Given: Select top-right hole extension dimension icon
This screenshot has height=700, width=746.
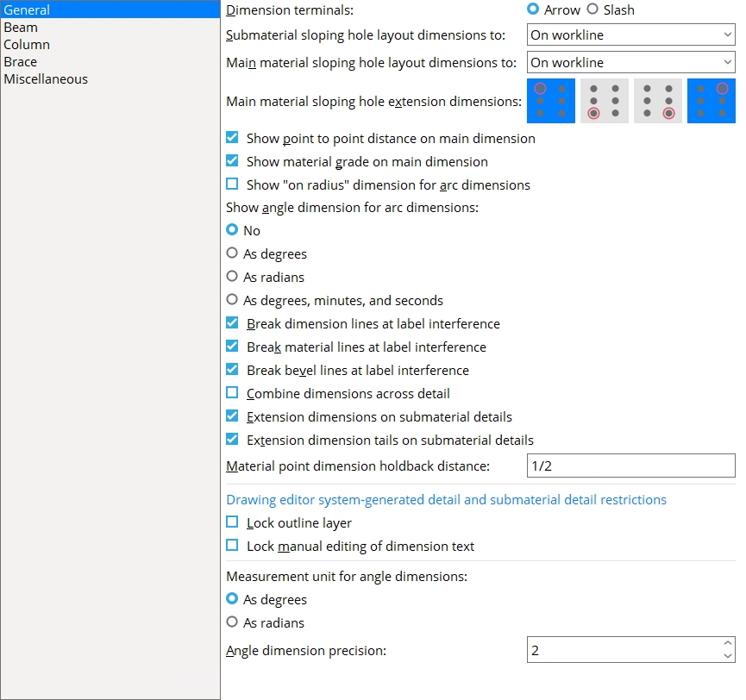Looking at the screenshot, I should click(712, 101).
